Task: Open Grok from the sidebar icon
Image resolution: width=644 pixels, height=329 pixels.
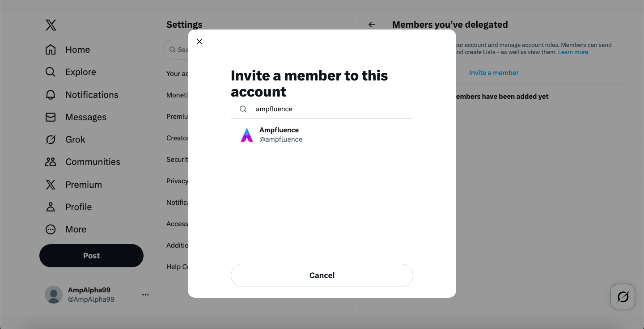Action: coord(51,139)
